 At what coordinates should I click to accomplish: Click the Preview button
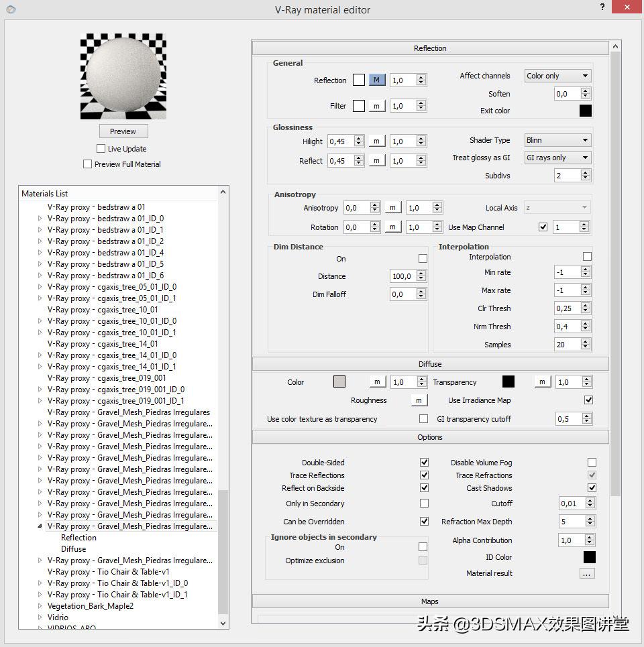tap(123, 131)
